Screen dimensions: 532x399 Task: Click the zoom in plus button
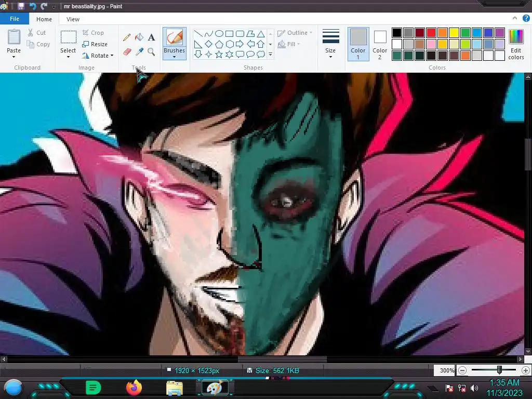tap(526, 370)
